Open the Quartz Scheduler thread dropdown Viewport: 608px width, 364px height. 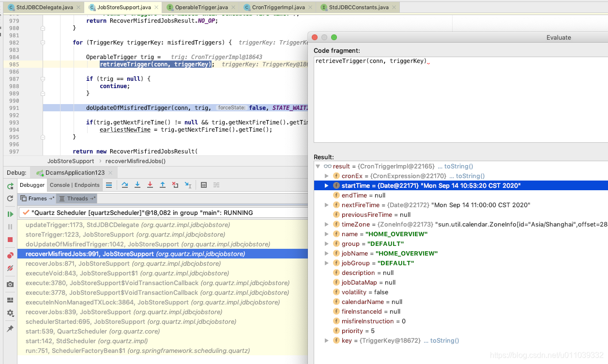(163, 212)
